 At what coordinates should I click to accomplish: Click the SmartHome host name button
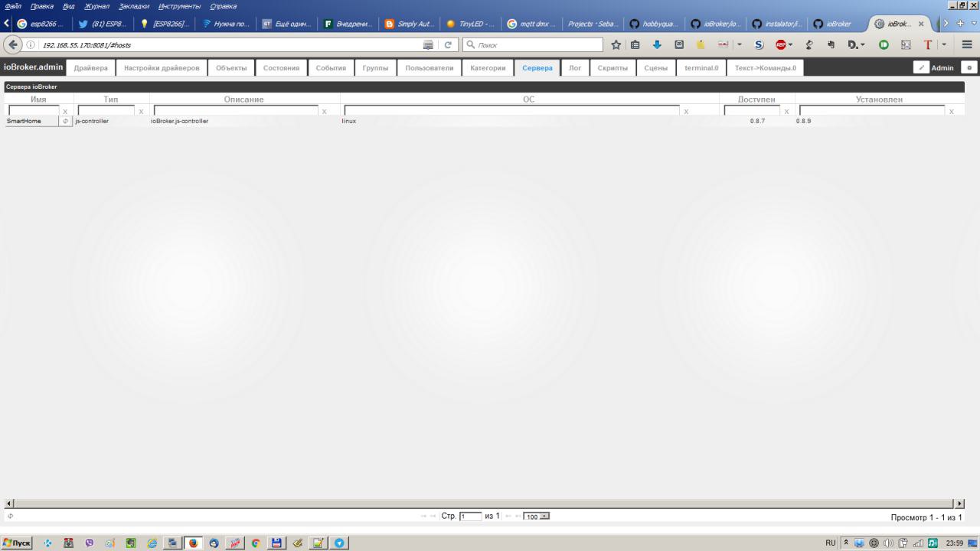tap(33, 121)
